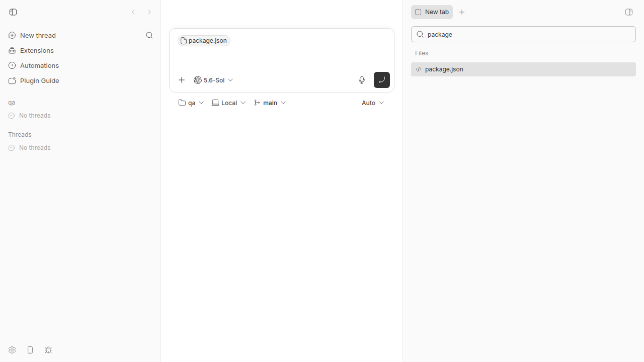This screenshot has height=362, width=644.
Task: Open Automations page
Action: [34, 65]
